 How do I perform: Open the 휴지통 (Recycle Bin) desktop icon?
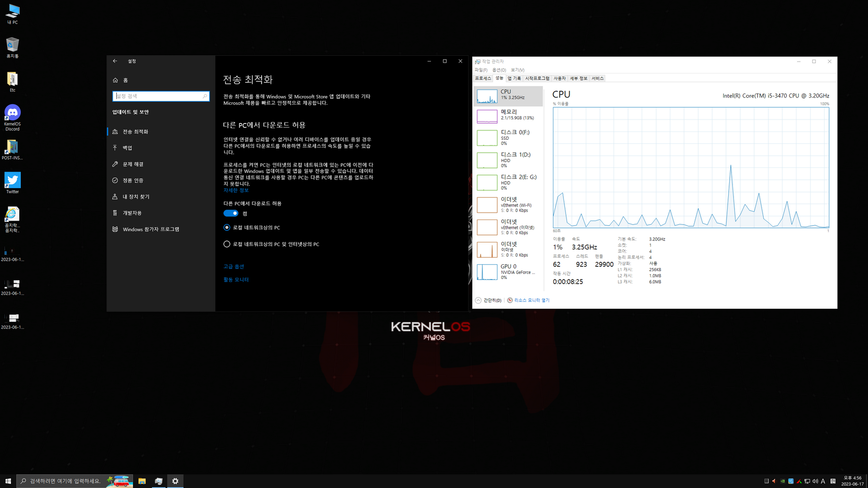[x=13, y=48]
